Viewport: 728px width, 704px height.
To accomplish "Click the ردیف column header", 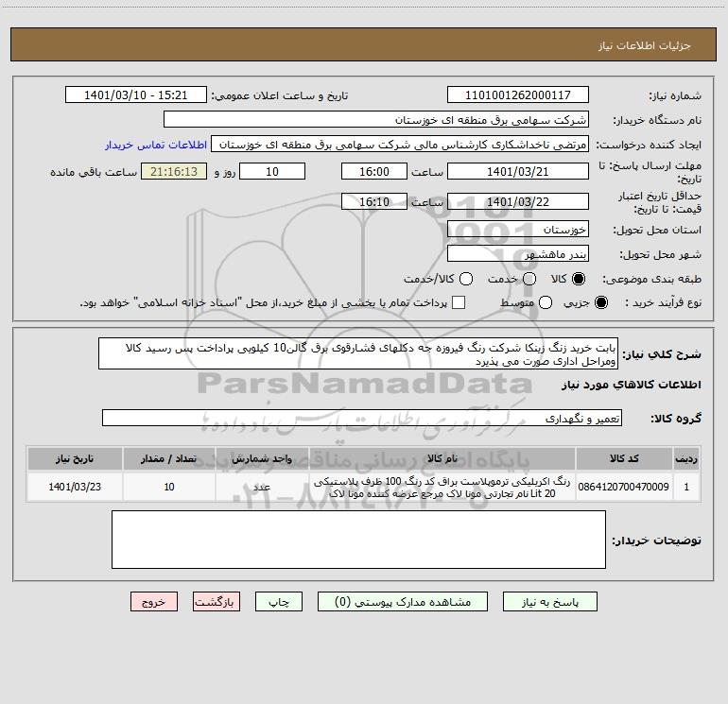I will [686, 458].
